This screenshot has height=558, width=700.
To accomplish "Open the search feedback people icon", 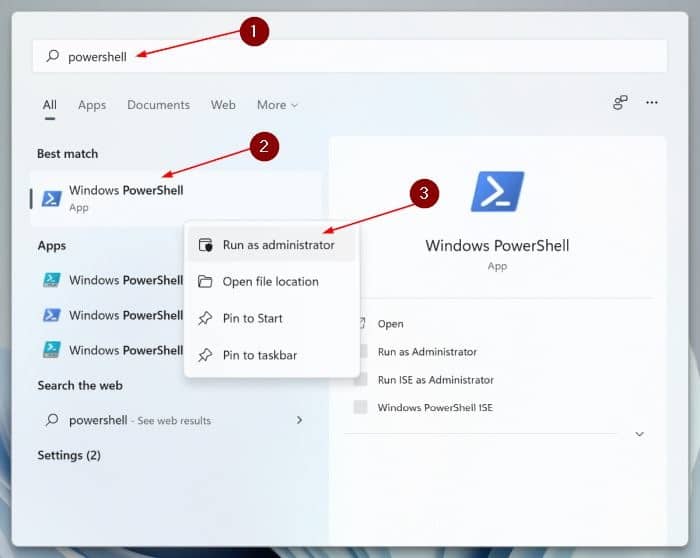I will [x=620, y=103].
